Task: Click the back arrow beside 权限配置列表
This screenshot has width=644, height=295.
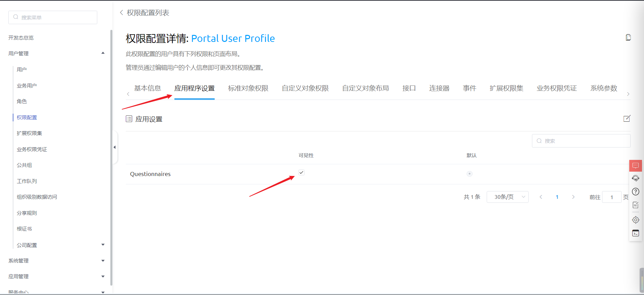Action: click(121, 12)
